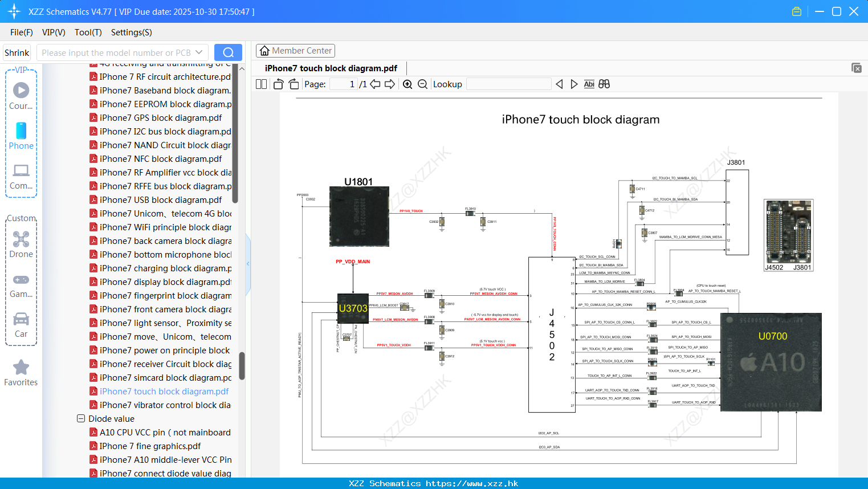Open iPhone7 RFFE bus block diagram

click(x=161, y=186)
